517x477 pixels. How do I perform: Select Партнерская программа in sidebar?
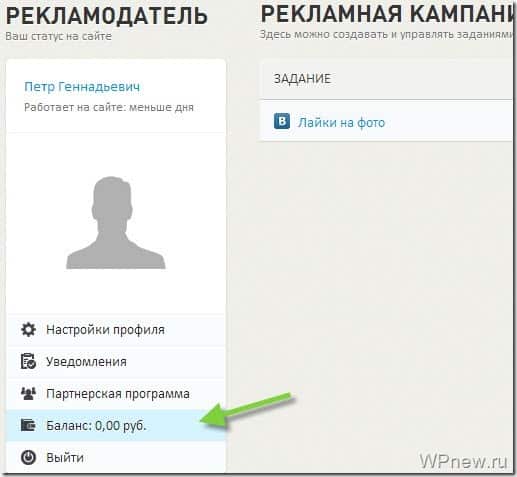coord(116,394)
